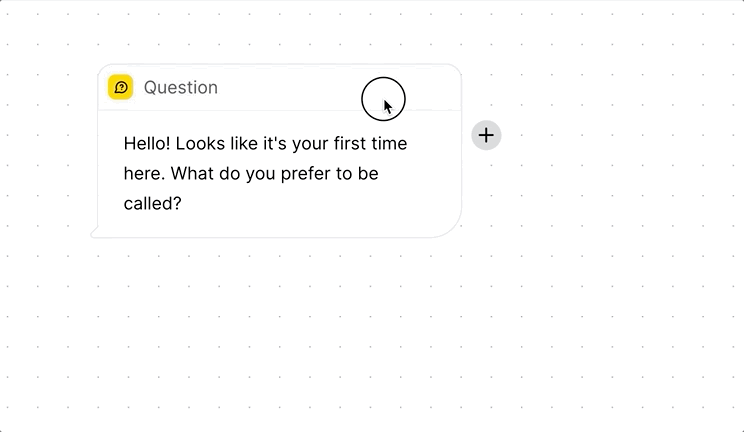Screen dimensions: 744x432
Task: Click the greeting line starting with "Hello! Looks like"
Action: point(265,144)
